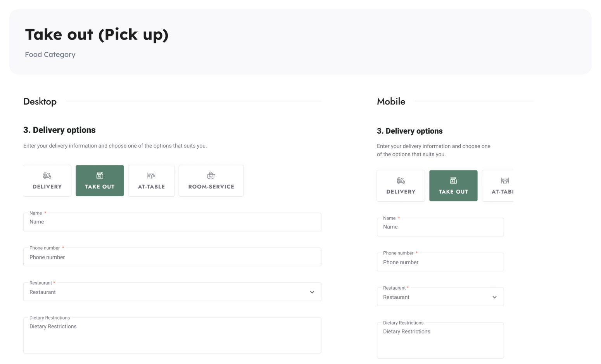Click the Desktop 'Dietary Restrictions' floating label
This screenshot has height=364, width=601.
(x=50, y=318)
